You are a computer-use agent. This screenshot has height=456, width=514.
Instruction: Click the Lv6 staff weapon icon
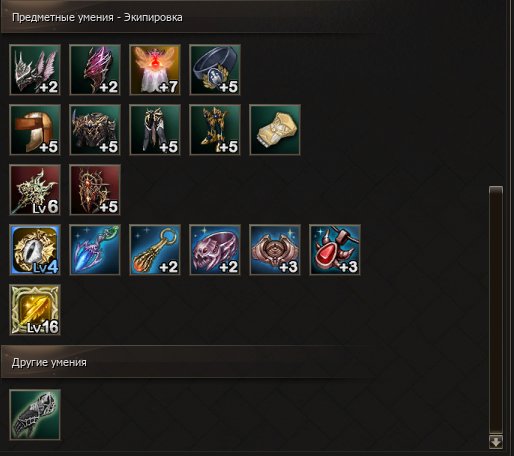pyautogui.click(x=35, y=190)
